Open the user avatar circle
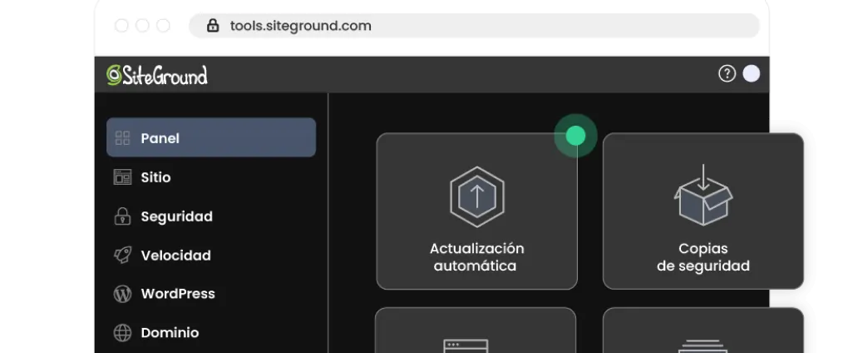Viewport: 868px width, 353px height. coord(752,74)
